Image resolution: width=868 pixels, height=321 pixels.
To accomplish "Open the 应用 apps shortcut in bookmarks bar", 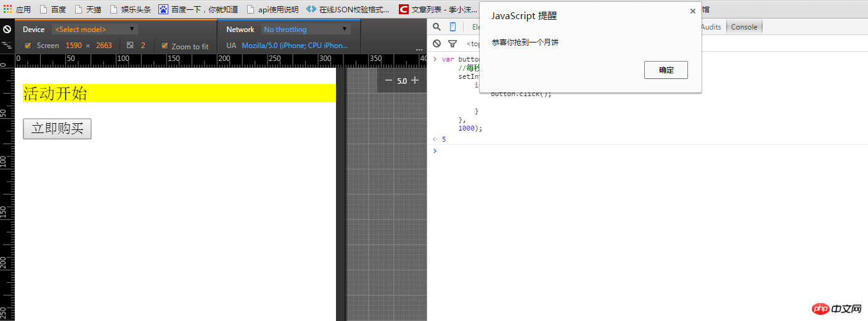I will point(17,9).
